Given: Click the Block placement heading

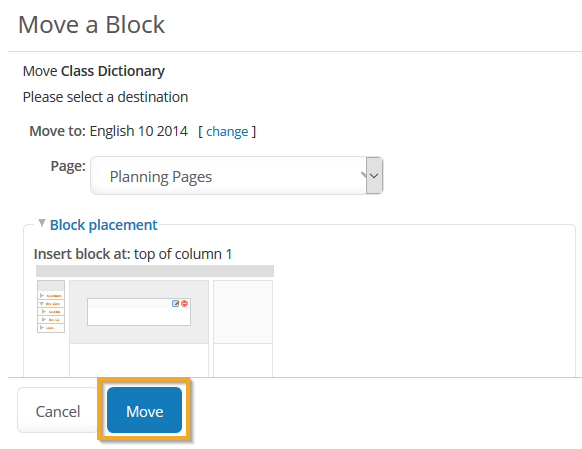Looking at the screenshot, I should click(104, 225).
